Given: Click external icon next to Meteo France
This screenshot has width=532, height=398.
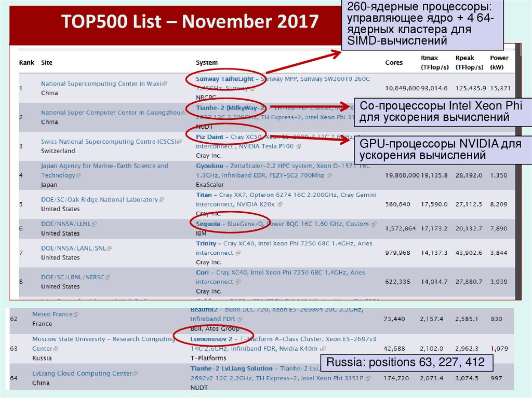Looking at the screenshot, I should pyautogui.click(x=76, y=314).
